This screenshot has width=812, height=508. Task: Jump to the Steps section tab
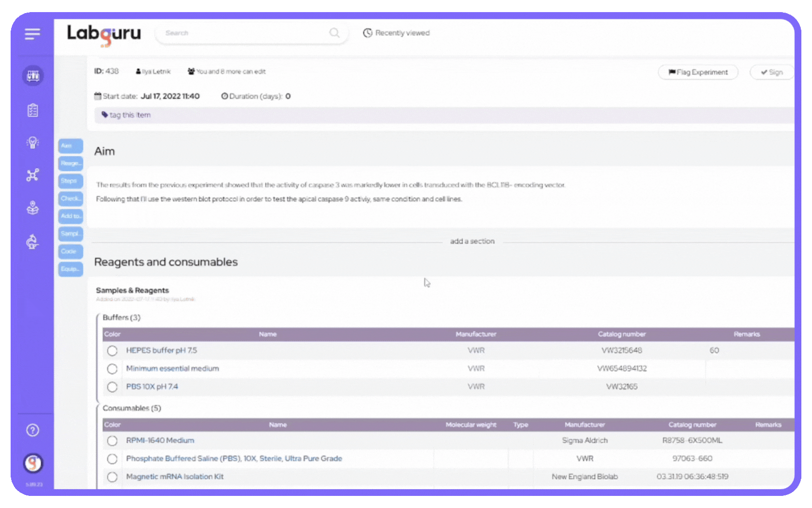pyautogui.click(x=70, y=181)
